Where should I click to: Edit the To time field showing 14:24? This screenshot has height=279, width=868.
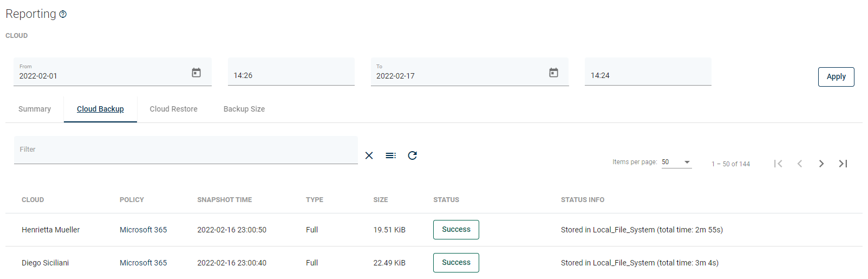point(648,75)
